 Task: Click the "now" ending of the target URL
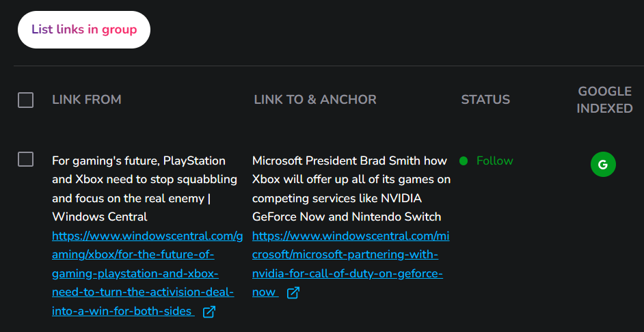[265, 292]
